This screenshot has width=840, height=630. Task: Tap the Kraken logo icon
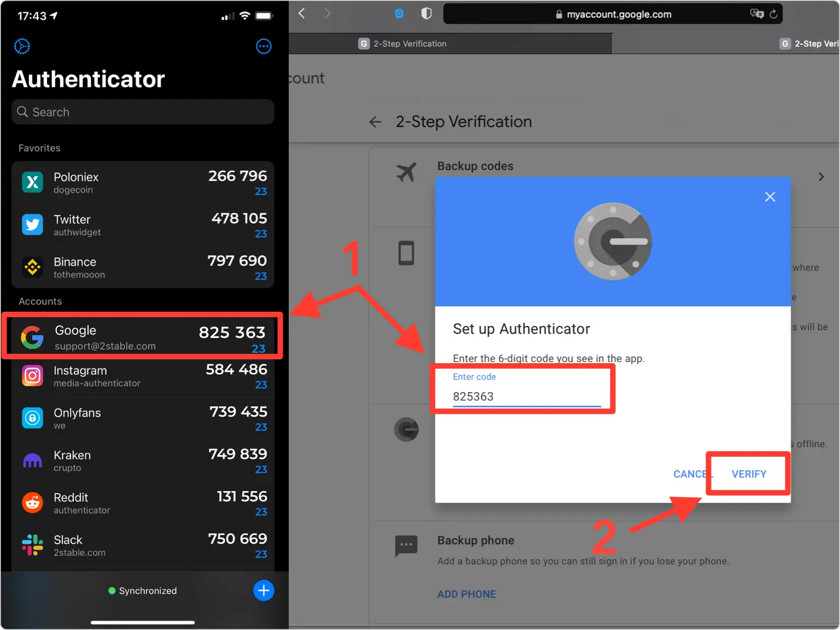coord(32,460)
